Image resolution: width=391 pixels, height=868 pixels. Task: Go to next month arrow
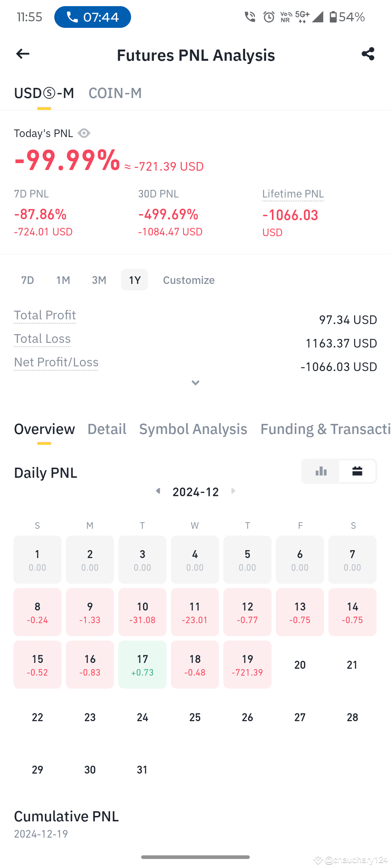233,491
